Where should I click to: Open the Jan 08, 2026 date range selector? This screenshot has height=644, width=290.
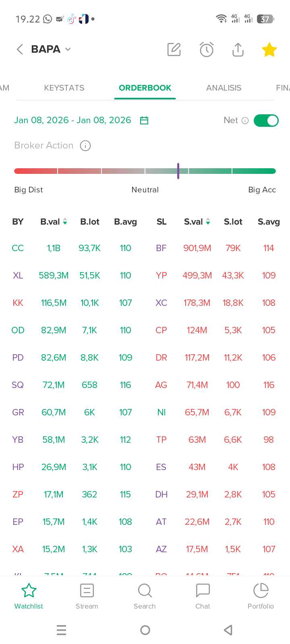pyautogui.click(x=72, y=120)
